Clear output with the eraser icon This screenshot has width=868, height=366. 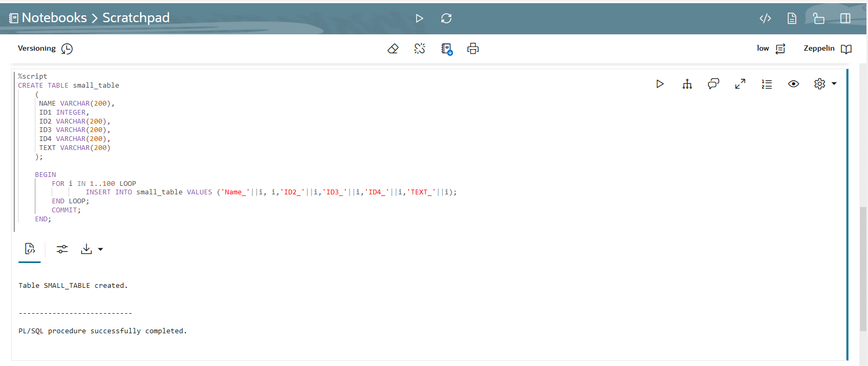[393, 49]
